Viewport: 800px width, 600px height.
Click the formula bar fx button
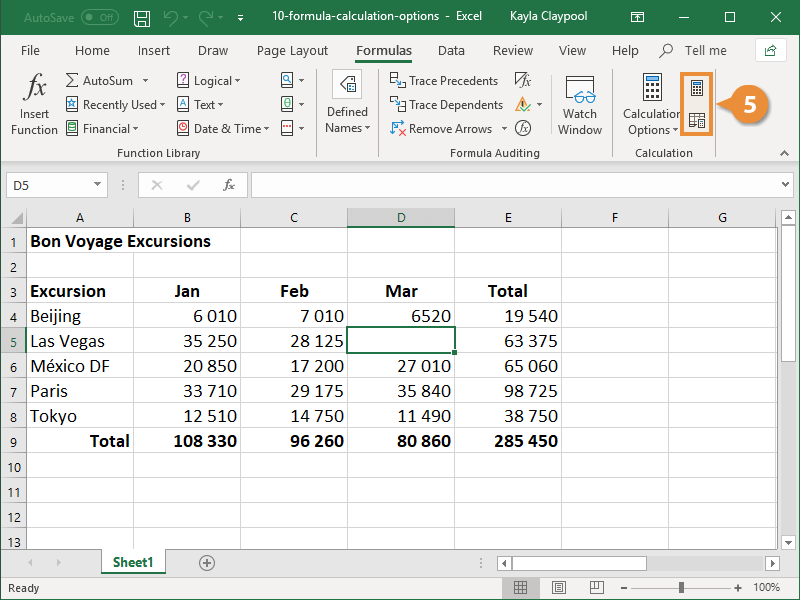point(229,185)
